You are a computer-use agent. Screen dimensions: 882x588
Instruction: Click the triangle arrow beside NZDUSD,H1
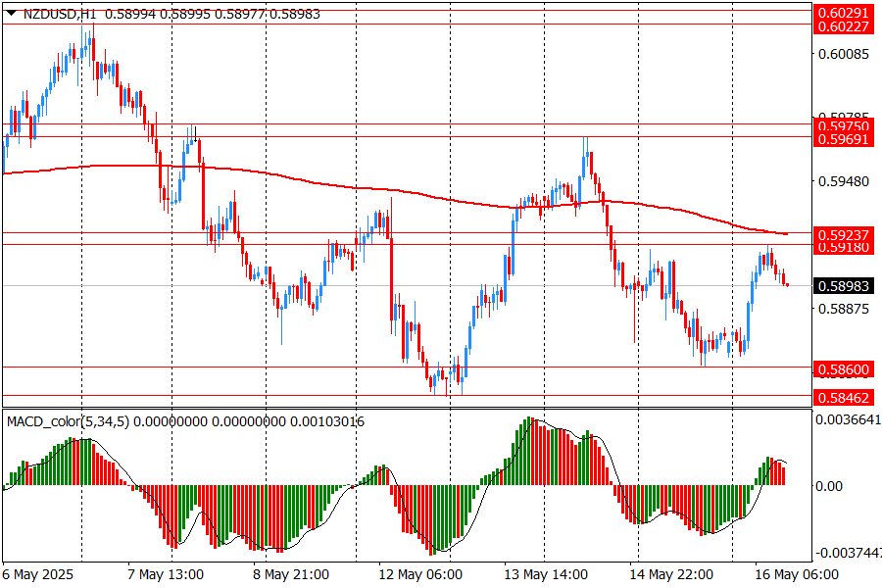(x=11, y=13)
